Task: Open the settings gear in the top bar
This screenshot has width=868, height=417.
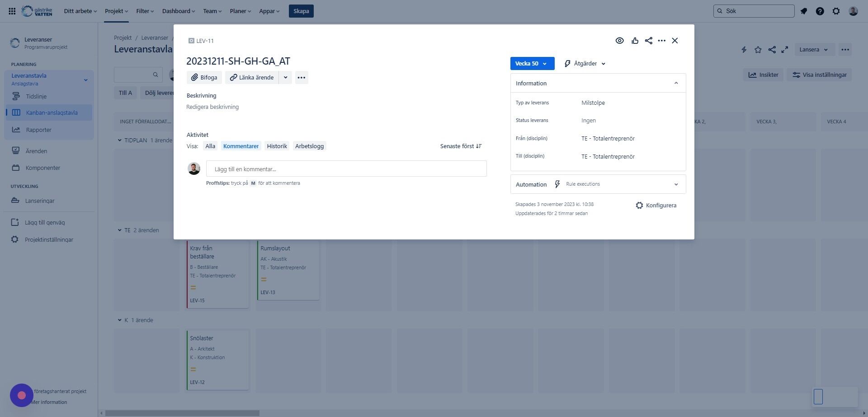Action: [836, 11]
